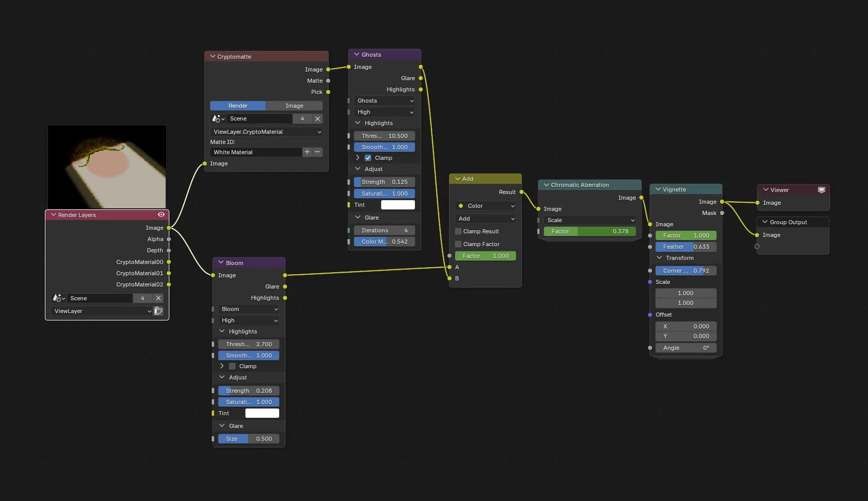The width and height of the screenshot is (868, 501).
Task: Open the ViewLayer.CryptoMaterial dropdown
Action: point(266,132)
